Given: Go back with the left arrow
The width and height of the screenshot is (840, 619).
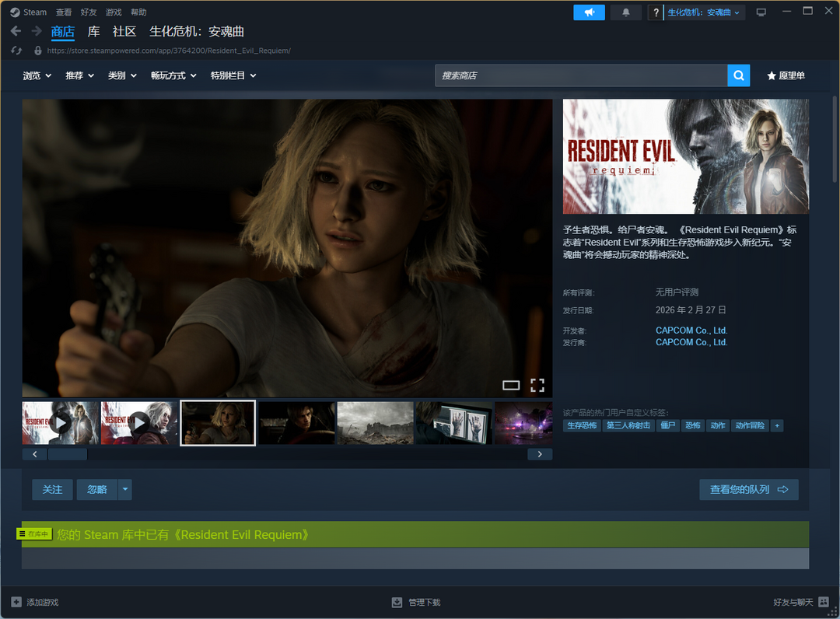Looking at the screenshot, I should 16,31.
